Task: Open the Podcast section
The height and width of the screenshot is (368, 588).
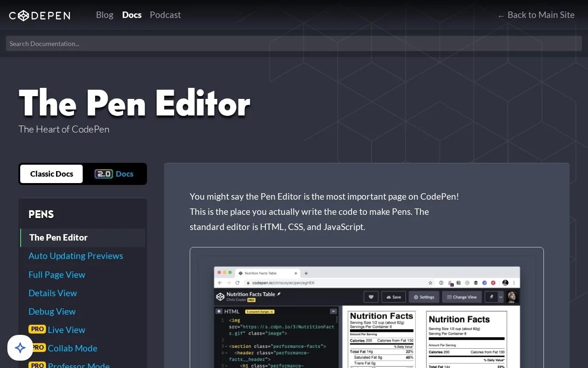Action: point(165,15)
